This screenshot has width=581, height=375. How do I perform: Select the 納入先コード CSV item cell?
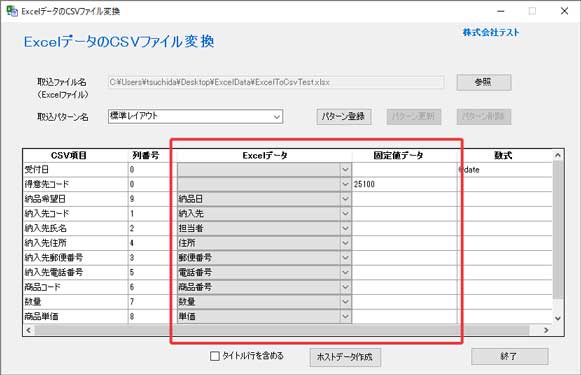coord(76,213)
